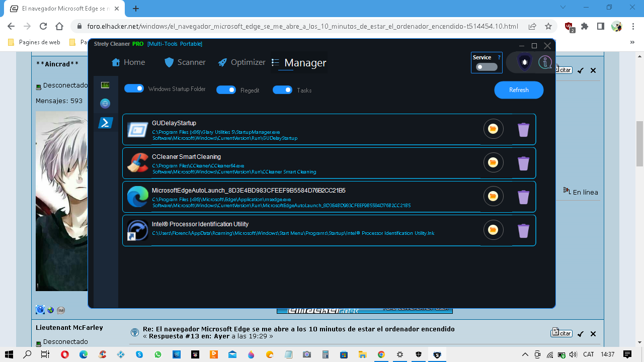Select the Manager tab
644x362 pixels.
(x=299, y=63)
